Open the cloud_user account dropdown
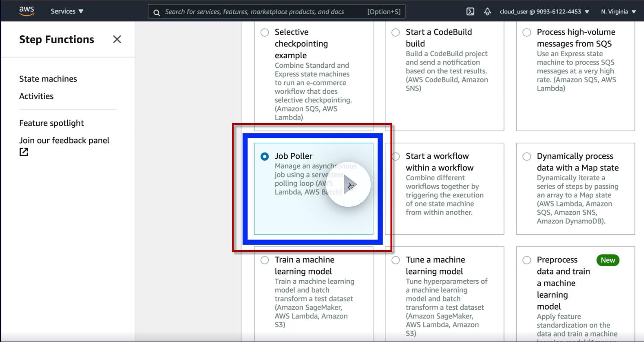Screen dimensions: 644x342 (545, 12)
